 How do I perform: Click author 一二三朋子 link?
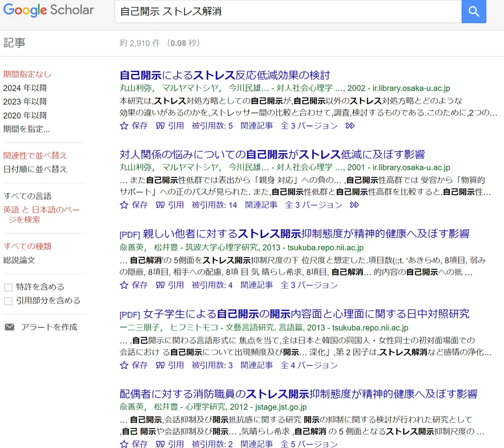tap(139, 327)
